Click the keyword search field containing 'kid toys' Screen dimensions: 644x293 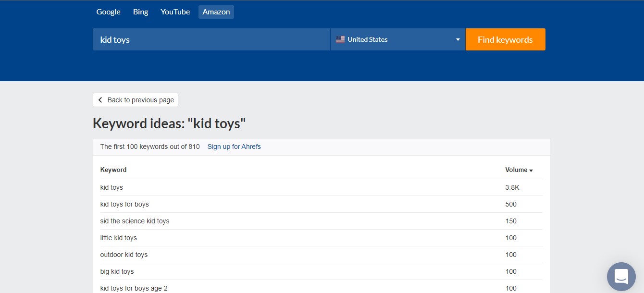coord(211,39)
